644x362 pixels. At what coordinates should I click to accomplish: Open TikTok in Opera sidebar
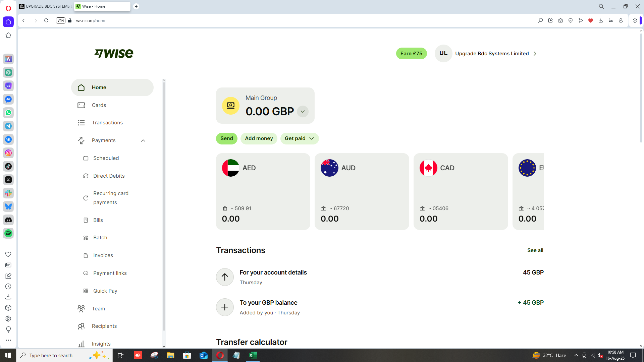(x=8, y=166)
